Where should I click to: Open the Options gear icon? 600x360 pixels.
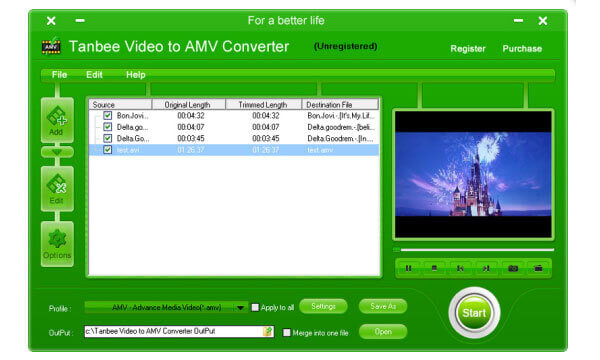[57, 244]
